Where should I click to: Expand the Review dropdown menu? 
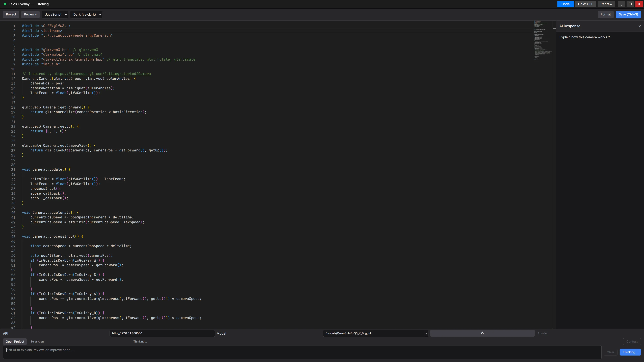[30, 14]
